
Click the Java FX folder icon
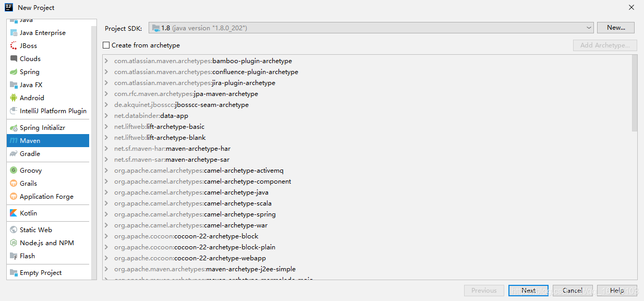tap(14, 85)
